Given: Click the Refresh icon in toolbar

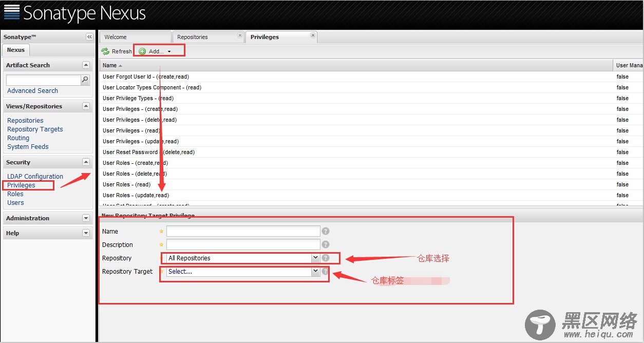Looking at the screenshot, I should point(105,51).
